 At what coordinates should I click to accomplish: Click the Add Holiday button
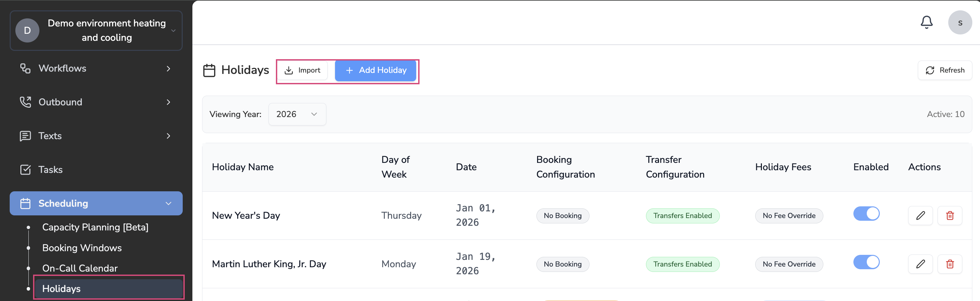375,71
